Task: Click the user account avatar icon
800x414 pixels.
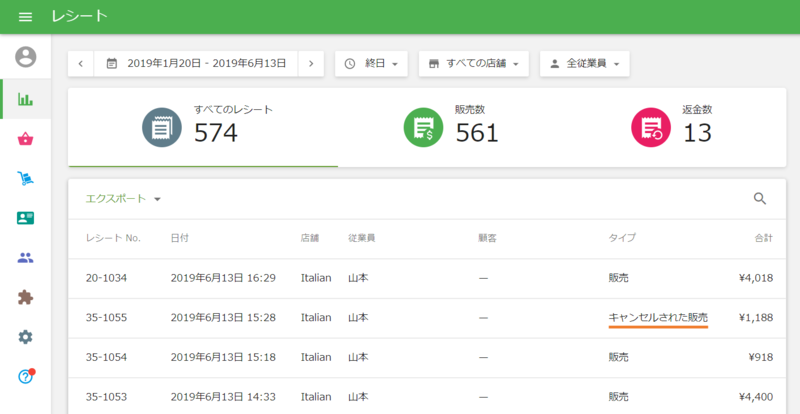Action: [x=25, y=57]
